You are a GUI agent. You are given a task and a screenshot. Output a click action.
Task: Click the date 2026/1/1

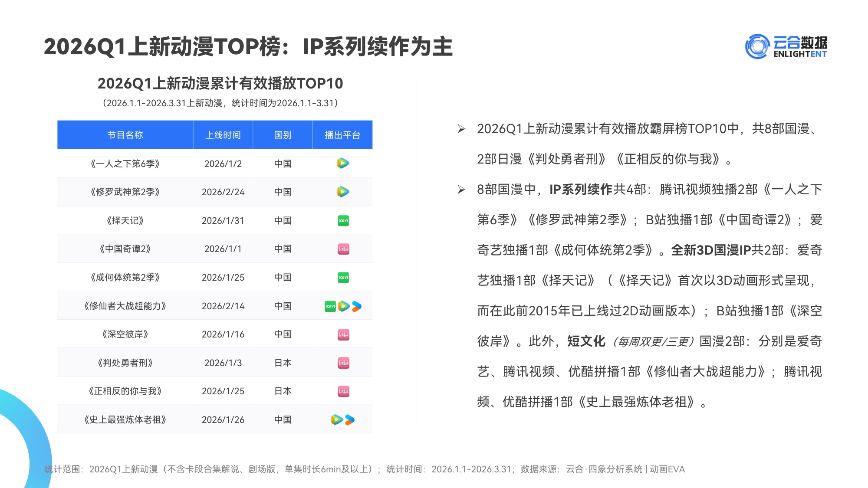[x=223, y=249]
